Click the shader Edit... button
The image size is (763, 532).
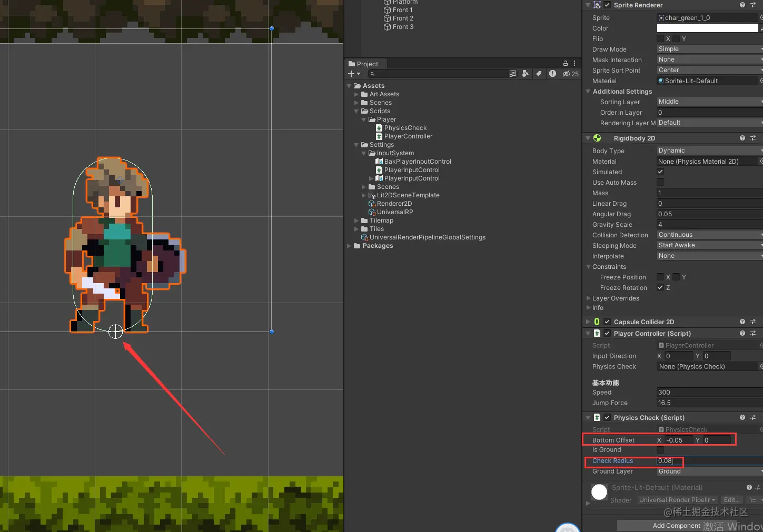pyautogui.click(x=731, y=500)
